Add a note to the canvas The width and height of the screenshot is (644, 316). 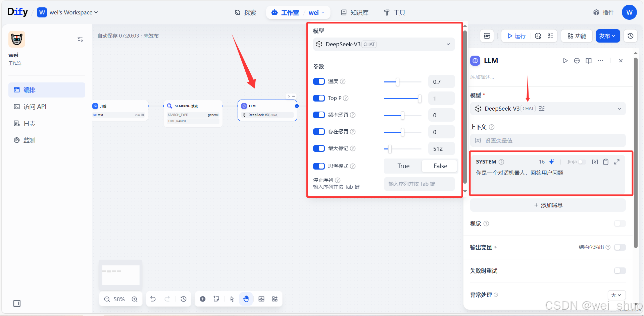click(x=216, y=299)
